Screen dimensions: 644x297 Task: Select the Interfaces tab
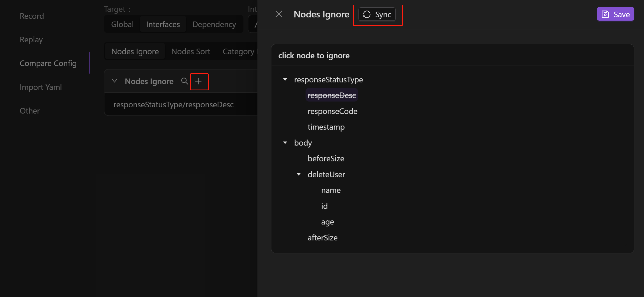click(163, 24)
